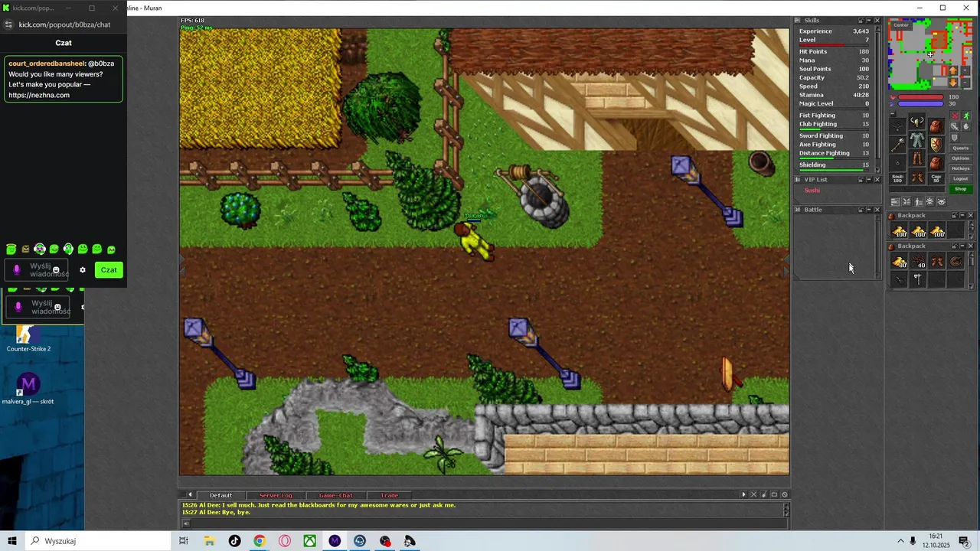980x551 pixels.
Task: Switch to the Default chat tab
Action: pos(220,495)
